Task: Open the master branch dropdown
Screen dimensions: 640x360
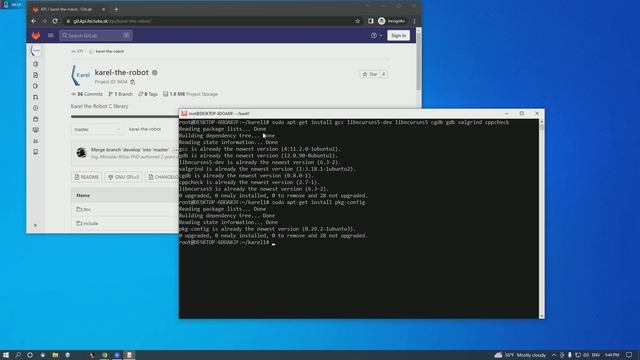Action: click(97, 129)
